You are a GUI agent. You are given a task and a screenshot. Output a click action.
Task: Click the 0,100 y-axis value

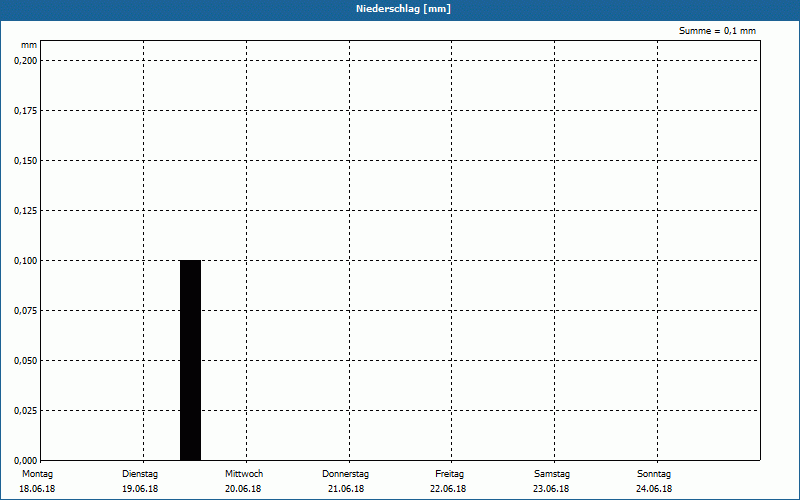coord(26,261)
